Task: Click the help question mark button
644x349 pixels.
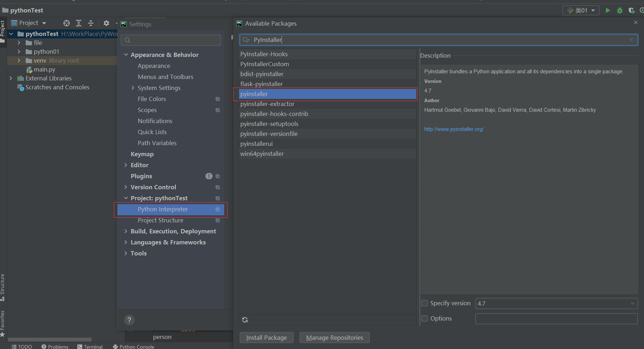Action: tap(129, 320)
